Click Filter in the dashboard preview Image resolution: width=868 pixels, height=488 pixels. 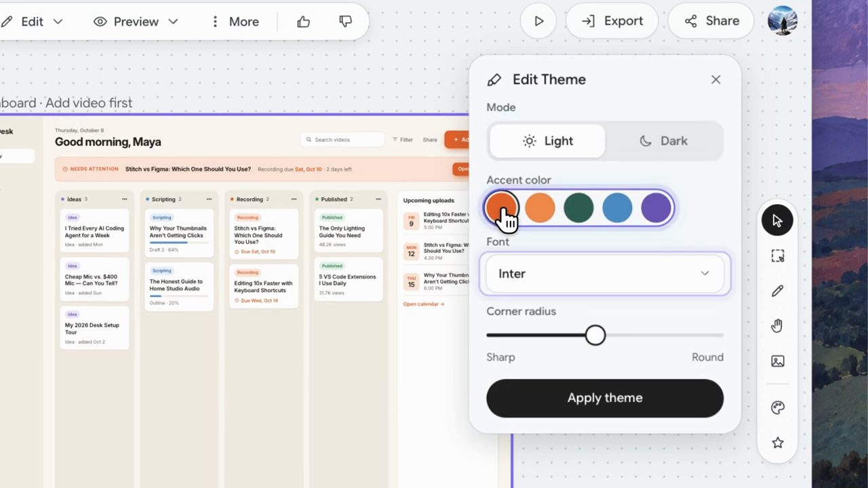pos(403,140)
